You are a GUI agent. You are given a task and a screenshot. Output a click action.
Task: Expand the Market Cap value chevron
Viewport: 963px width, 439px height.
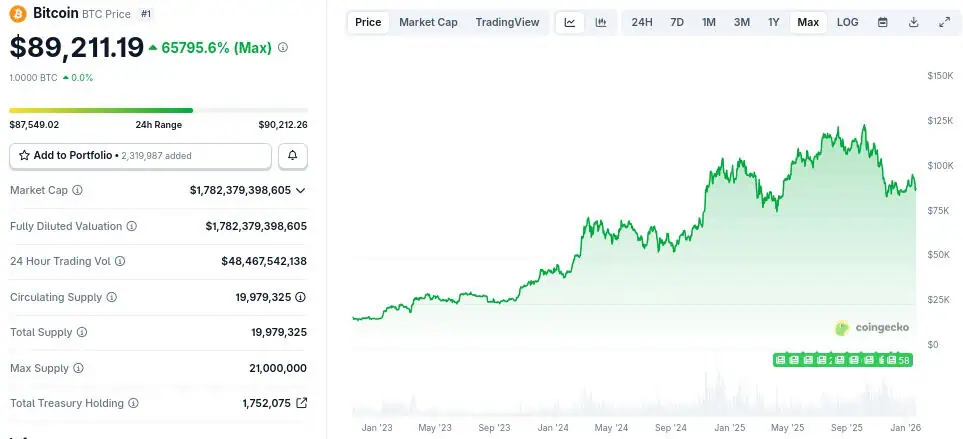tap(301, 190)
